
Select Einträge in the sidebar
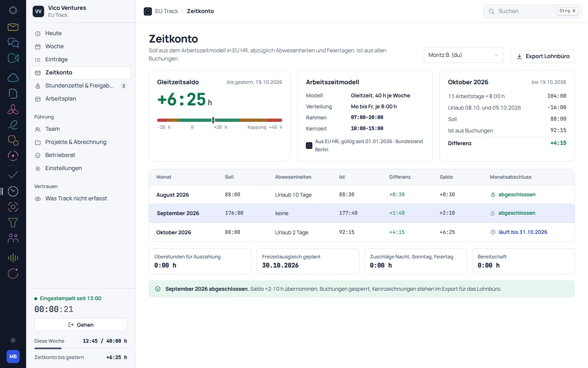coord(80,60)
